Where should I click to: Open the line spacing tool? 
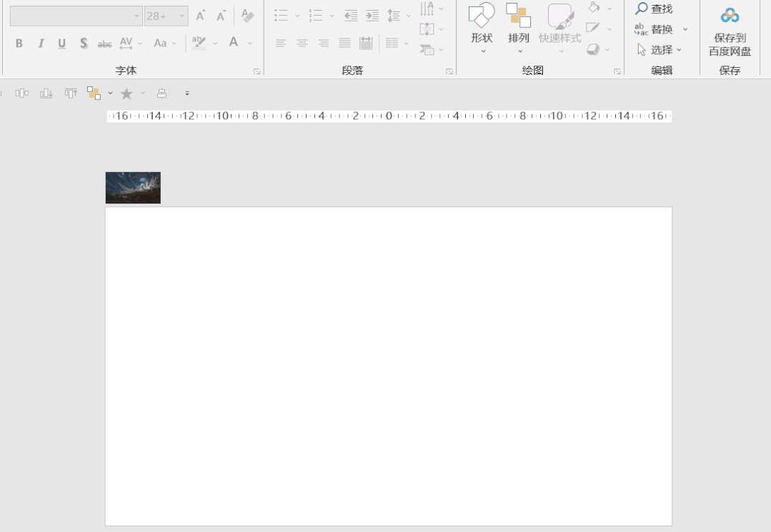point(394,16)
